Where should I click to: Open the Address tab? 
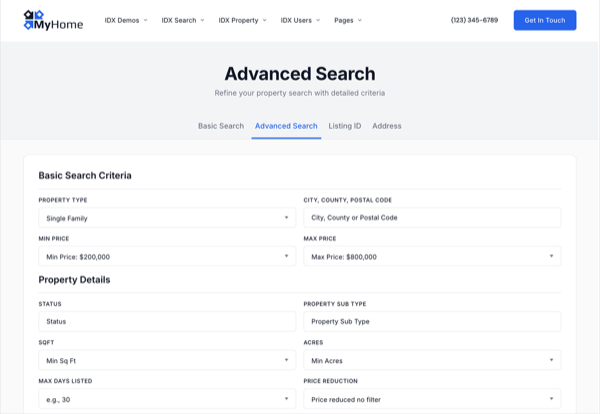tap(387, 126)
